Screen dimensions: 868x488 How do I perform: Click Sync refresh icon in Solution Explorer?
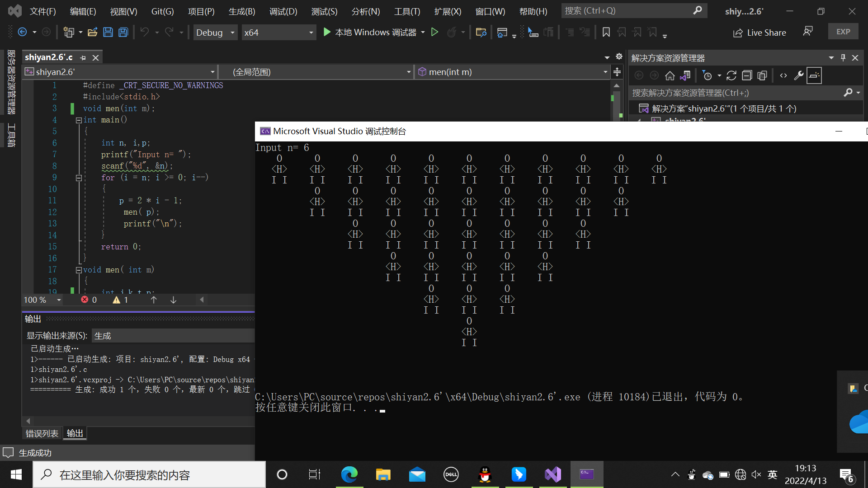[x=731, y=75]
